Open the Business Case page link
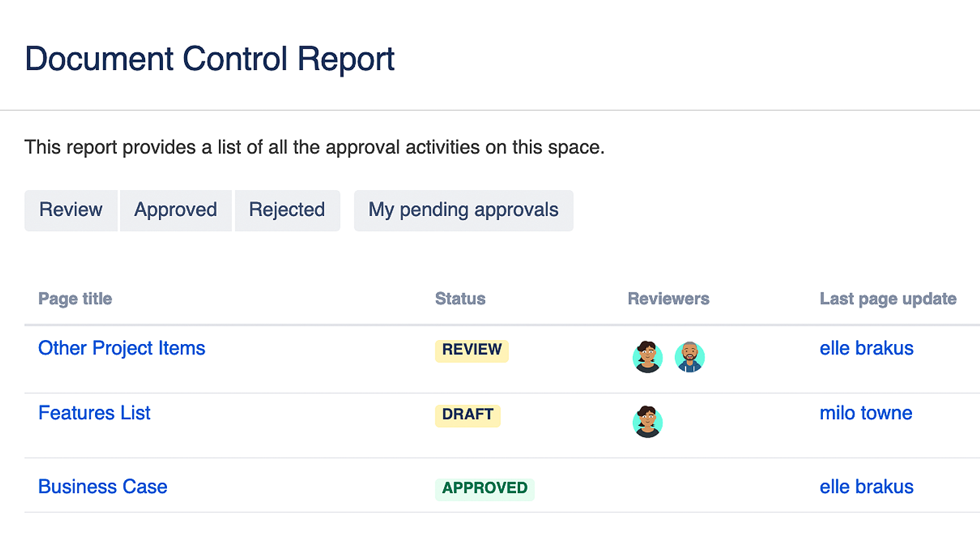 103,487
